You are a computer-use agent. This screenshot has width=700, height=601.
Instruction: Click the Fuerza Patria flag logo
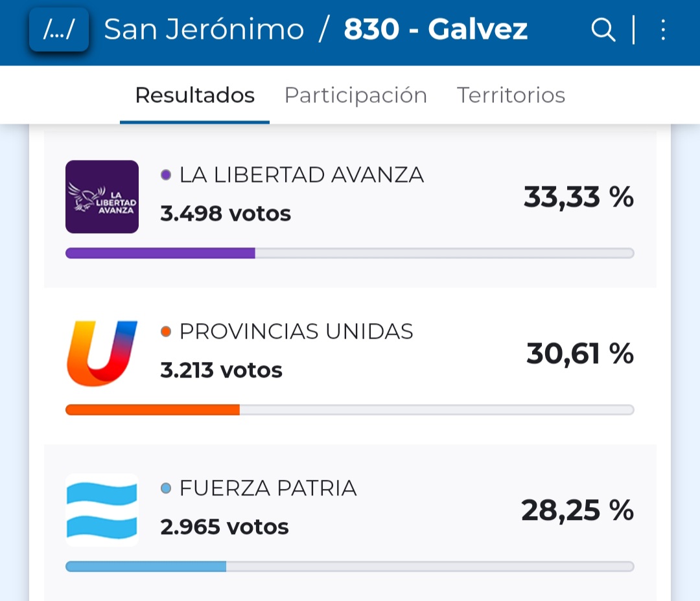click(102, 510)
